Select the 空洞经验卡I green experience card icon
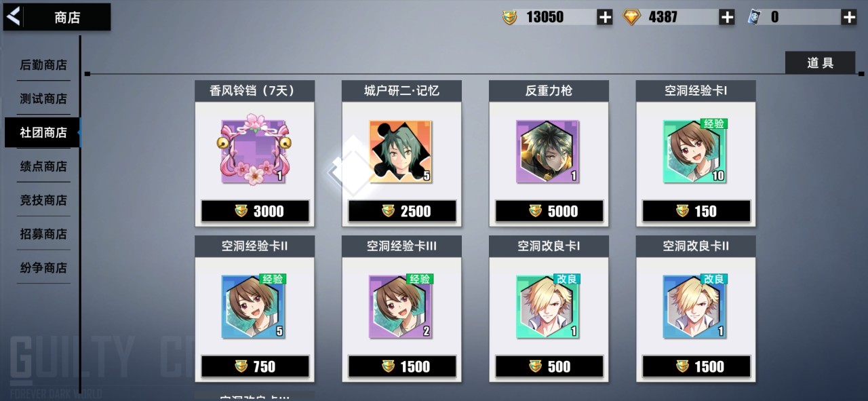 click(695, 151)
